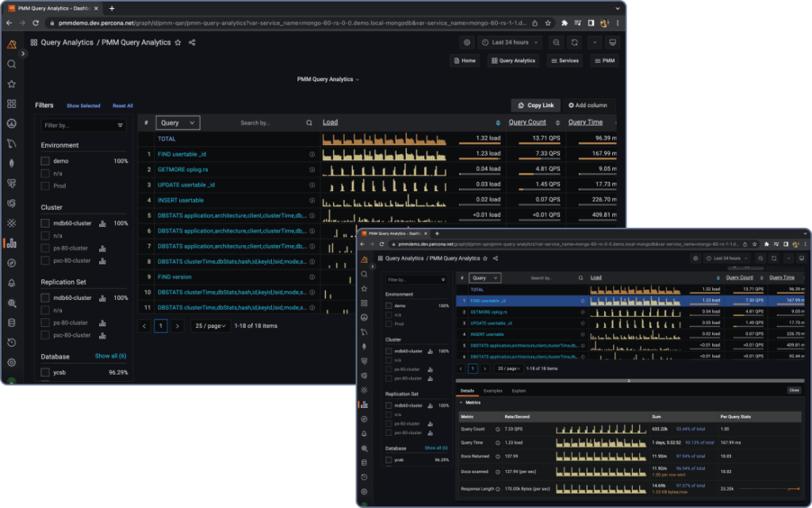812x508 pixels.
Task: Open Alerting bell icon in back window sidebar
Action: pyautogui.click(x=11, y=283)
